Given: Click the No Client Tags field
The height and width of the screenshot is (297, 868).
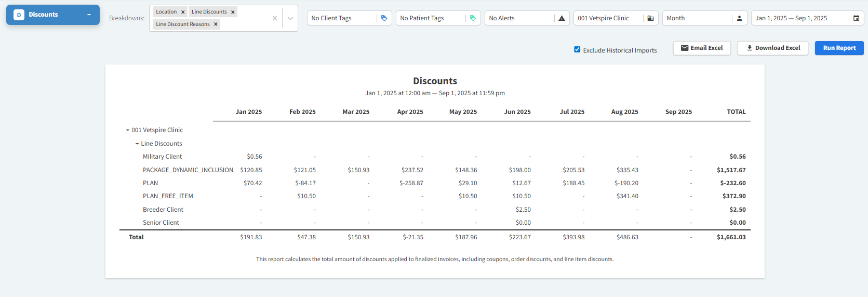Looking at the screenshot, I should coord(341,18).
